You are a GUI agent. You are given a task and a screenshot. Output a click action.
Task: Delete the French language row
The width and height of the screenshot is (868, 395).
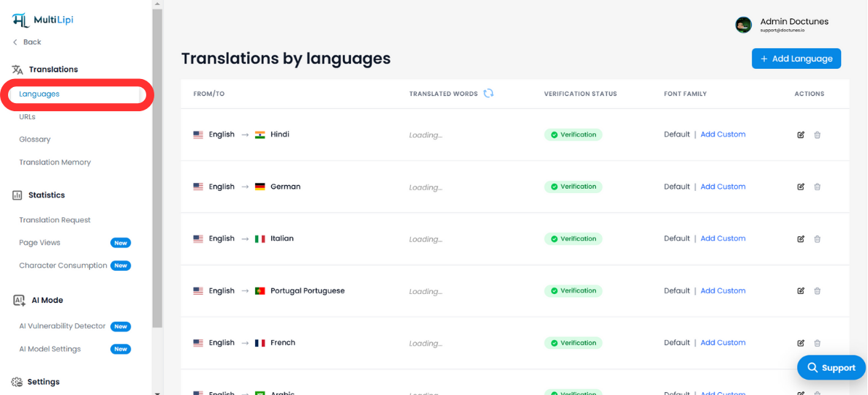[x=817, y=343]
